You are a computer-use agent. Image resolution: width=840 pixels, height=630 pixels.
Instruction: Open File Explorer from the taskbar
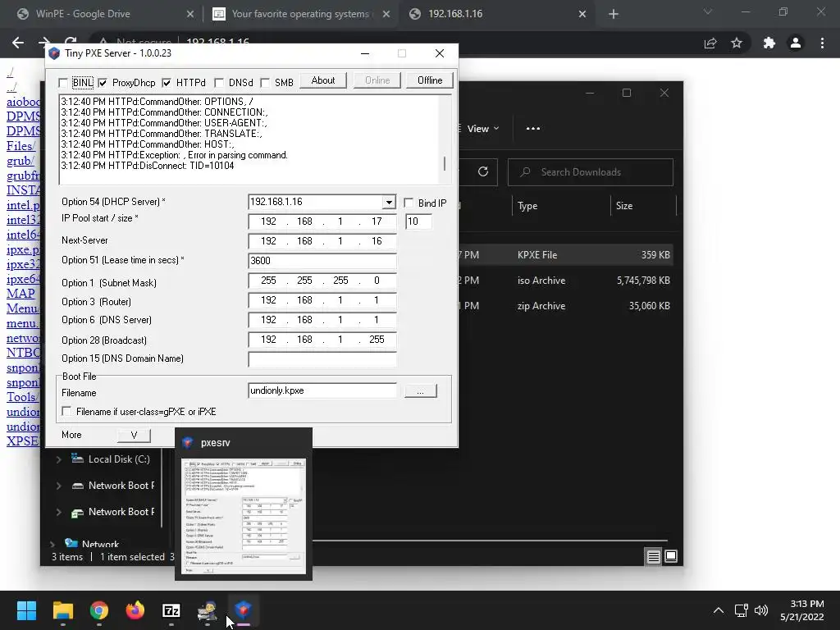click(x=62, y=610)
